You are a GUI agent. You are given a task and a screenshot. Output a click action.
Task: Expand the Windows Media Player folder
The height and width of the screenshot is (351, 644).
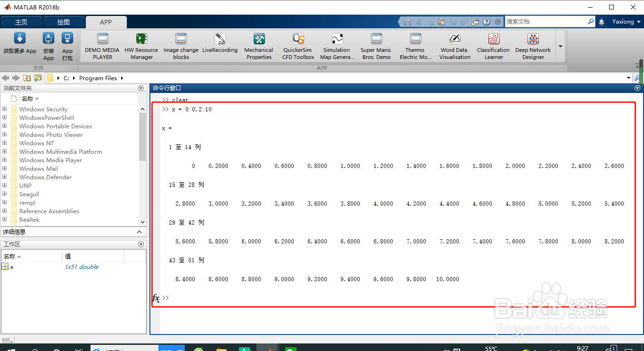pos(5,160)
